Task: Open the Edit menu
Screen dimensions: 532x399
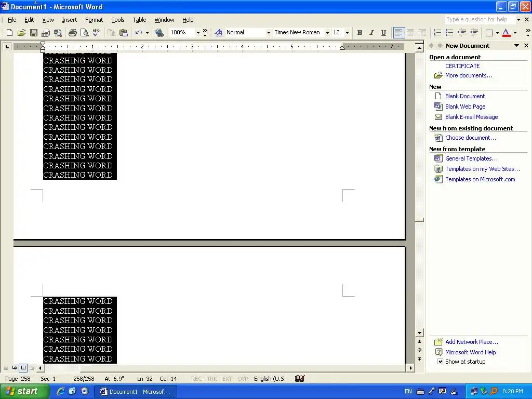Action: (29, 20)
